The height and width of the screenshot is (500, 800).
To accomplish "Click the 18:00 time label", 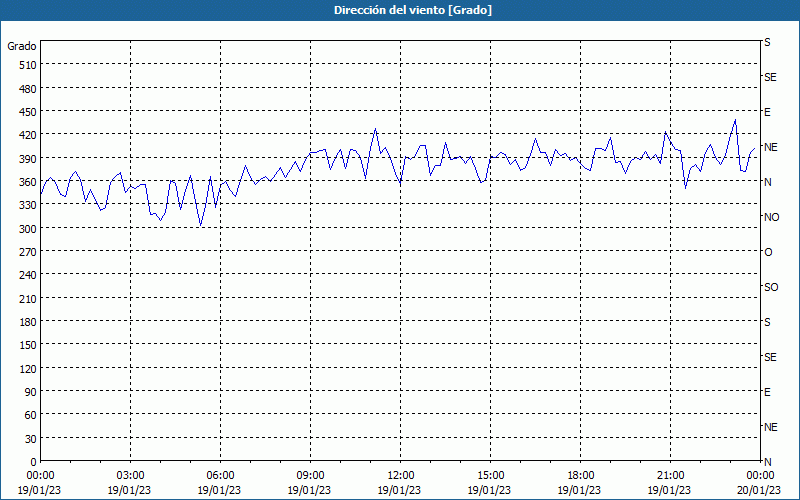I will [x=580, y=476].
